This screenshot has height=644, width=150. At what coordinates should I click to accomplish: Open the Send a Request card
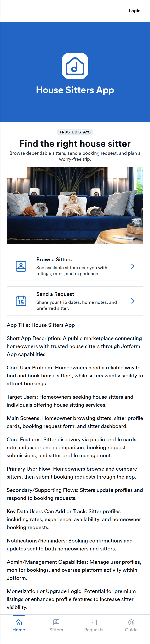(75, 301)
